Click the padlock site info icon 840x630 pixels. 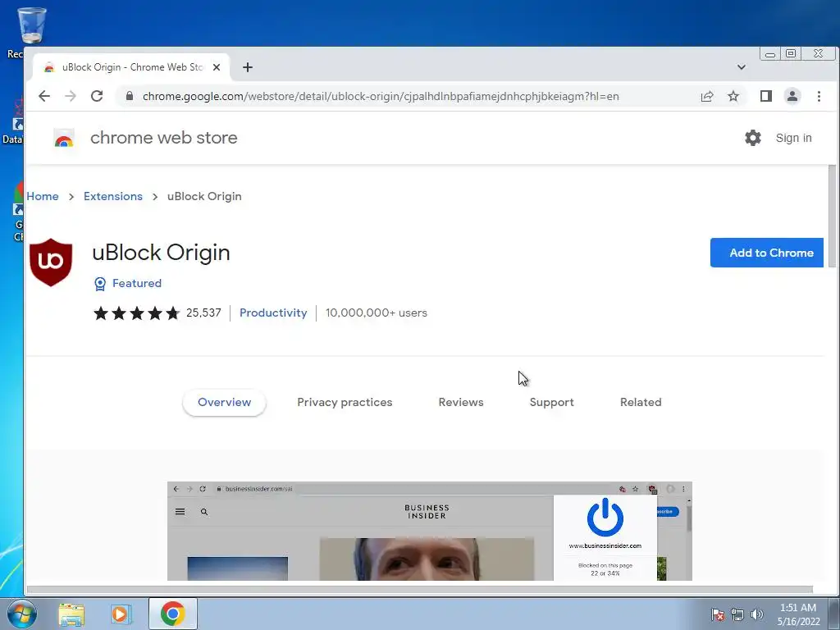[129, 96]
